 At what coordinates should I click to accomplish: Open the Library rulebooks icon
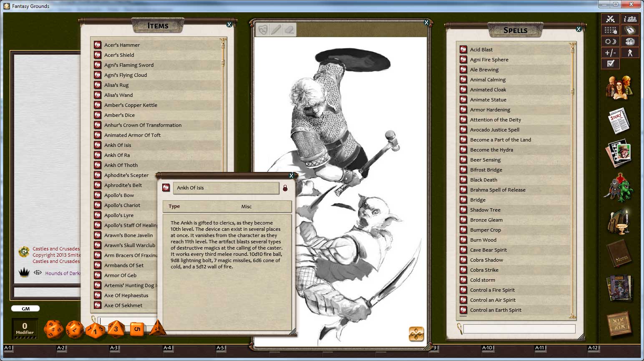click(619, 288)
